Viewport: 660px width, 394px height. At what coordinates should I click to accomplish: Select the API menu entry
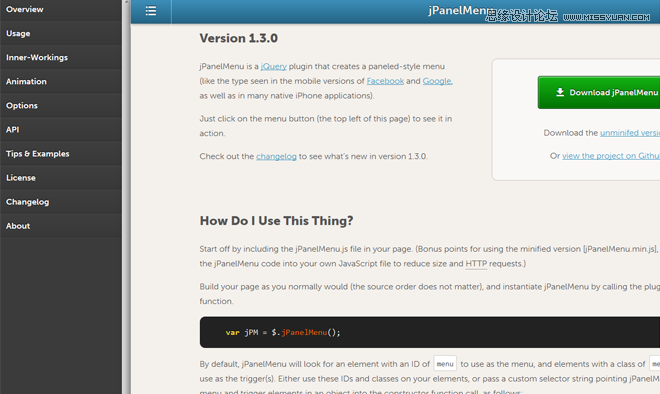click(61, 130)
